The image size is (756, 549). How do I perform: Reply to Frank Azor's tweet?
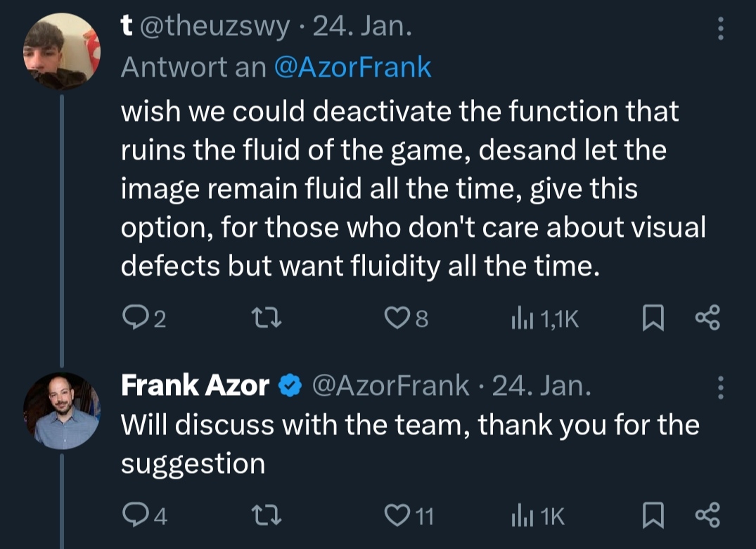click(x=134, y=517)
